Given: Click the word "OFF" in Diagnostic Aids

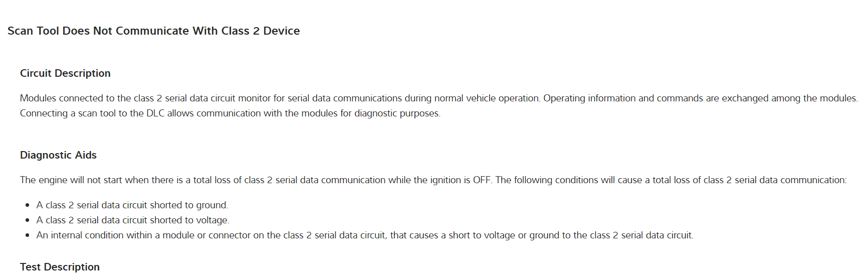Looking at the screenshot, I should (x=481, y=180).
